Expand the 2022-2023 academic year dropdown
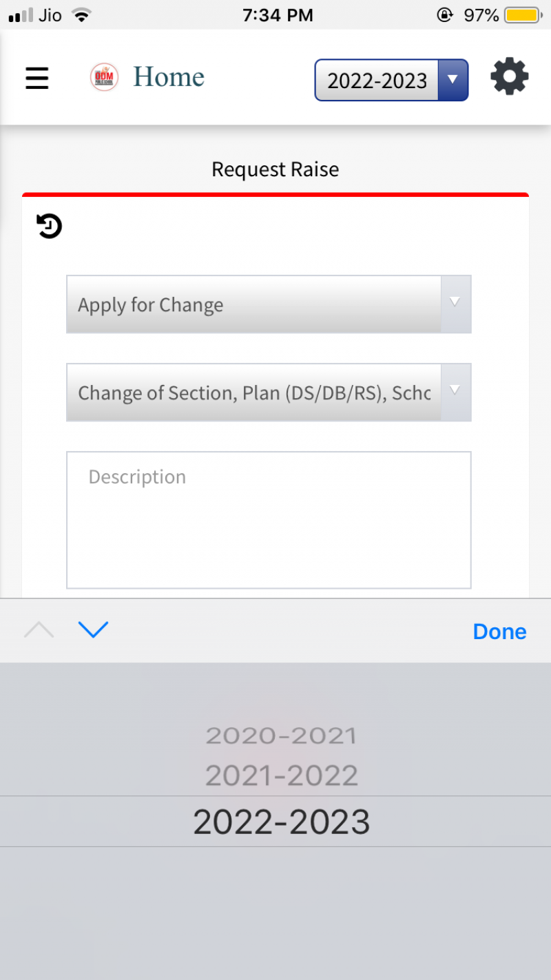This screenshot has height=980, width=551. pyautogui.click(x=391, y=81)
